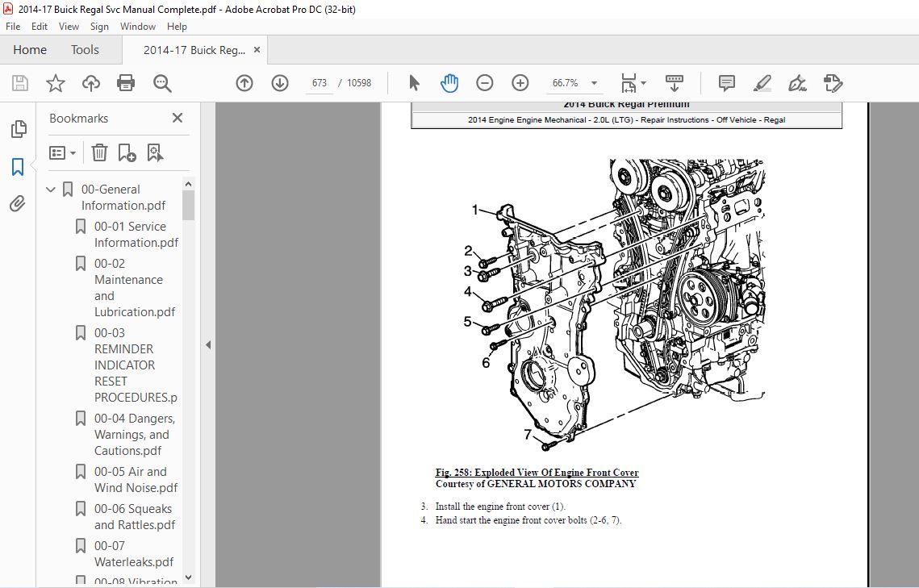
Task: Go to the previous page arrow
Action: pos(244,83)
